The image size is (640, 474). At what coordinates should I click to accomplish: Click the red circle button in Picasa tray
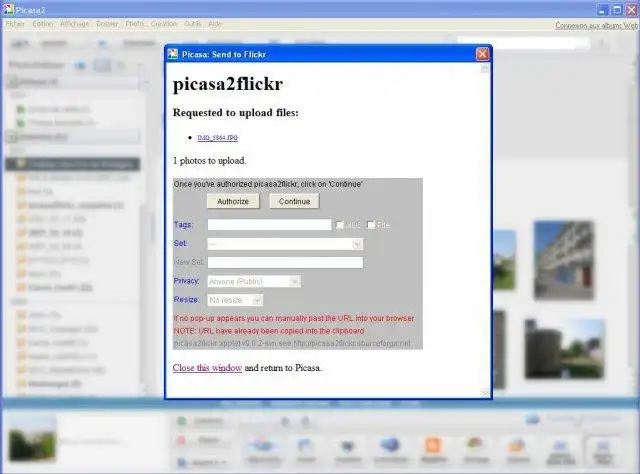[182, 440]
